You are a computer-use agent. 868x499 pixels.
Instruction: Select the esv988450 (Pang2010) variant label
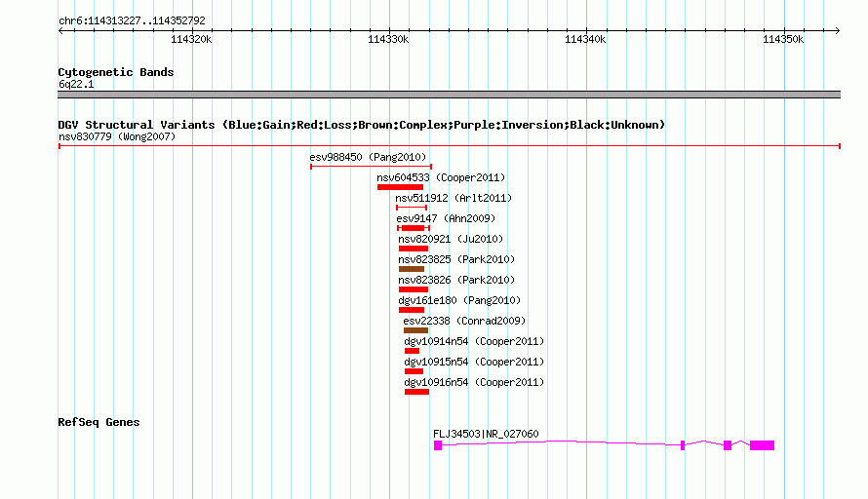point(368,157)
